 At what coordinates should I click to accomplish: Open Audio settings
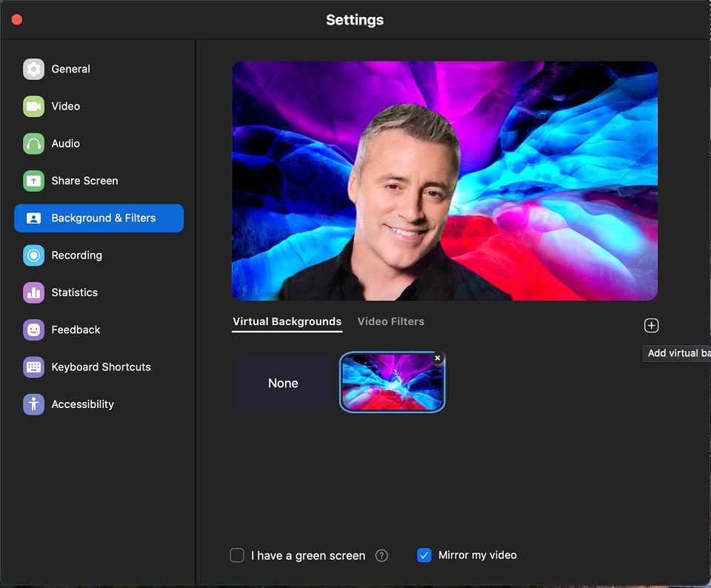[x=99, y=144]
